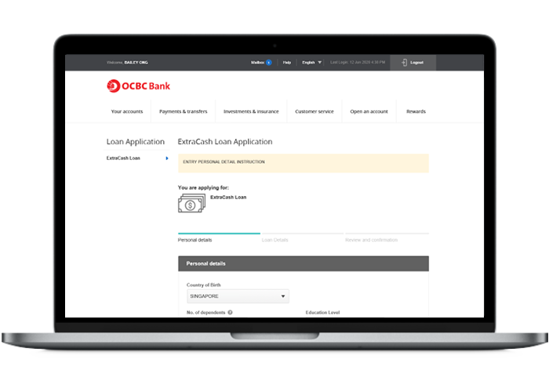Click the Logout door icon
Viewport: 549px width, 392px height.
(404, 63)
